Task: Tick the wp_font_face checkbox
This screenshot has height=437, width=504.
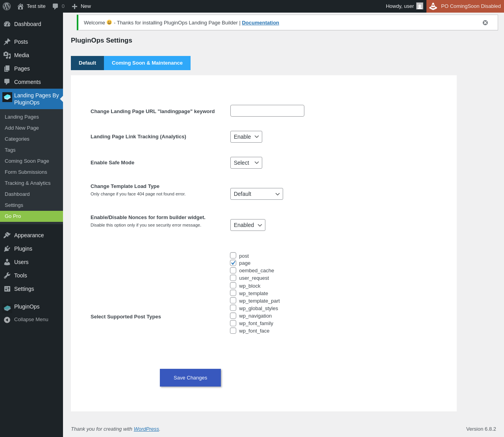Action: [233, 331]
